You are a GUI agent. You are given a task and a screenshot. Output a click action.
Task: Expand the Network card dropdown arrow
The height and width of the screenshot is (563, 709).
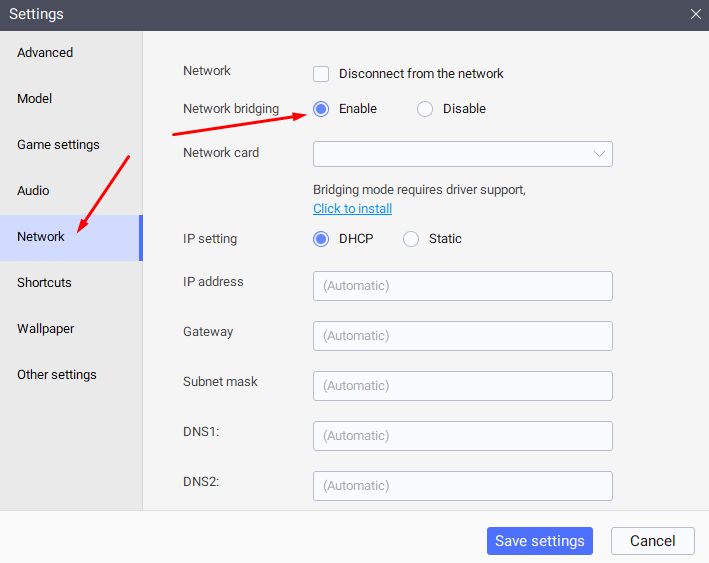coord(599,154)
